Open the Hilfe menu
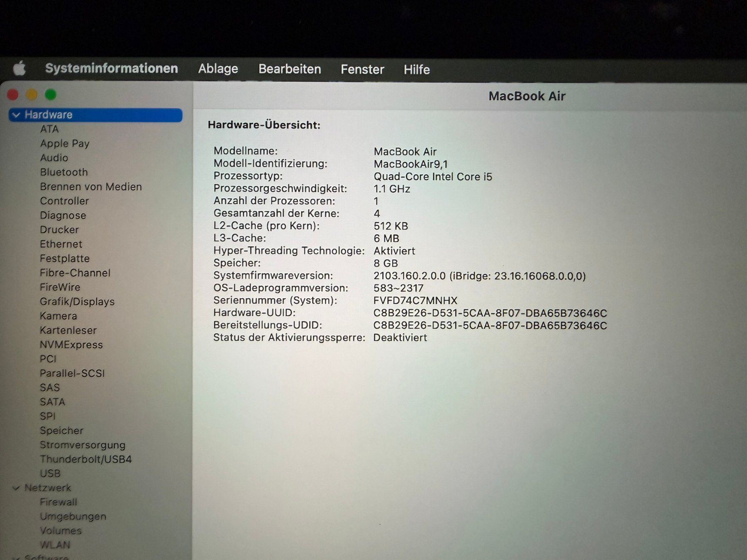Screen dimensions: 747x560 coord(417,69)
